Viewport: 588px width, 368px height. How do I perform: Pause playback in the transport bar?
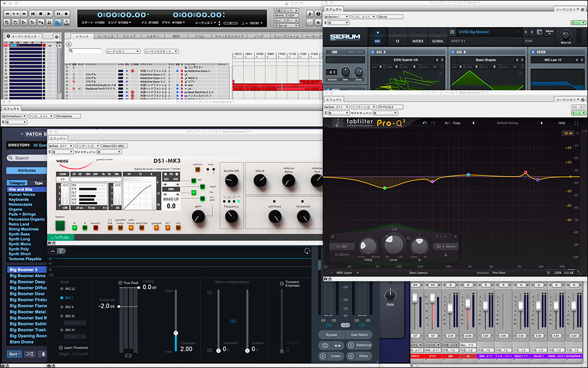point(58,14)
